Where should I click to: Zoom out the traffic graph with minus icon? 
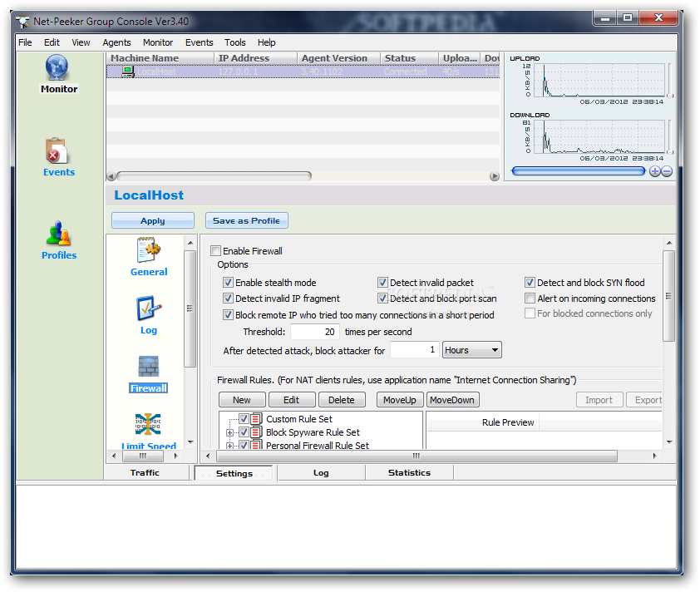click(x=667, y=171)
